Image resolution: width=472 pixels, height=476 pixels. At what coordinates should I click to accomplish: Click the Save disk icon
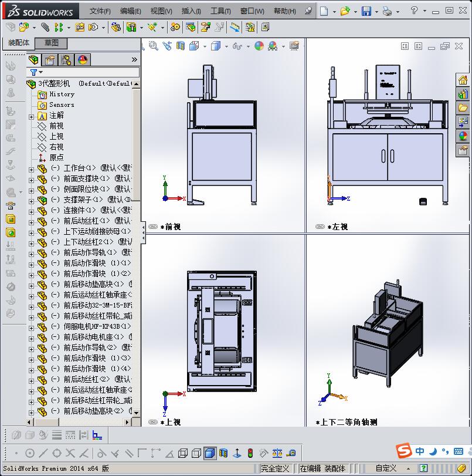tap(366, 12)
